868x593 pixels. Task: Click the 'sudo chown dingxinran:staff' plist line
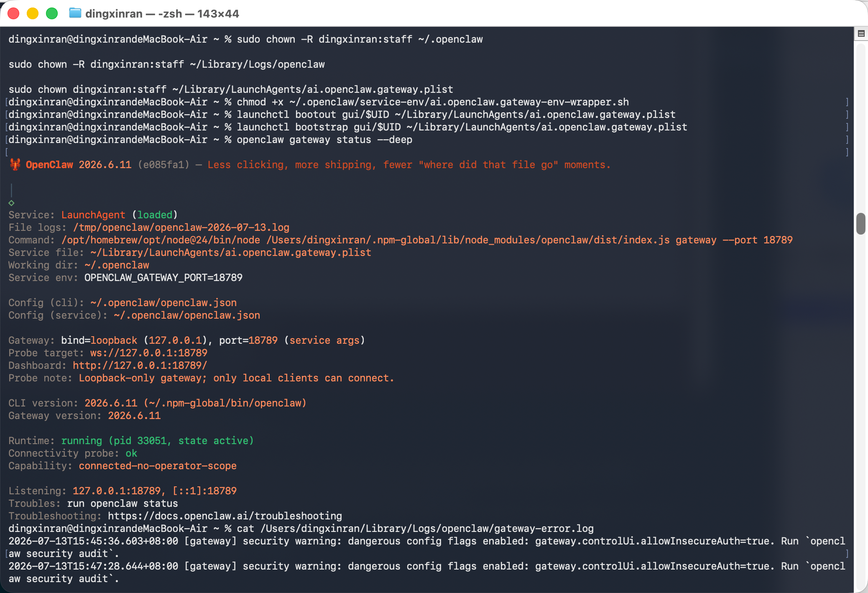231,89
